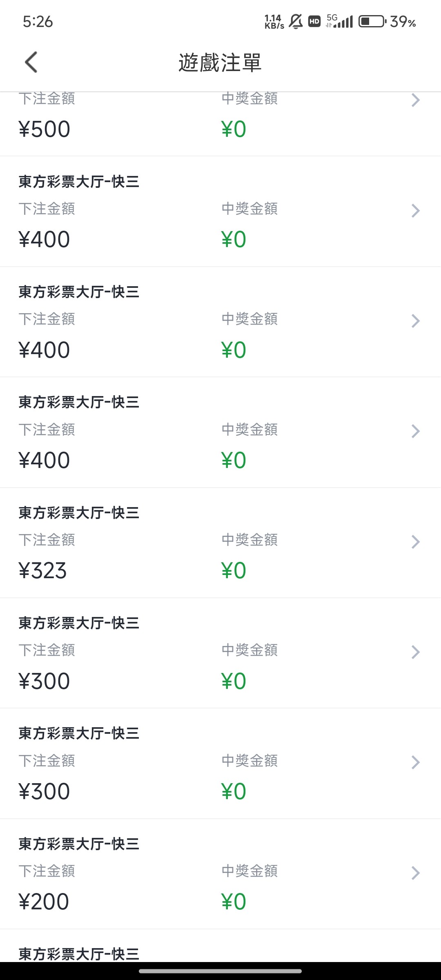The height and width of the screenshot is (980, 441).
Task: Expand the first ¥400 bet's chevron
Action: pyautogui.click(x=415, y=211)
